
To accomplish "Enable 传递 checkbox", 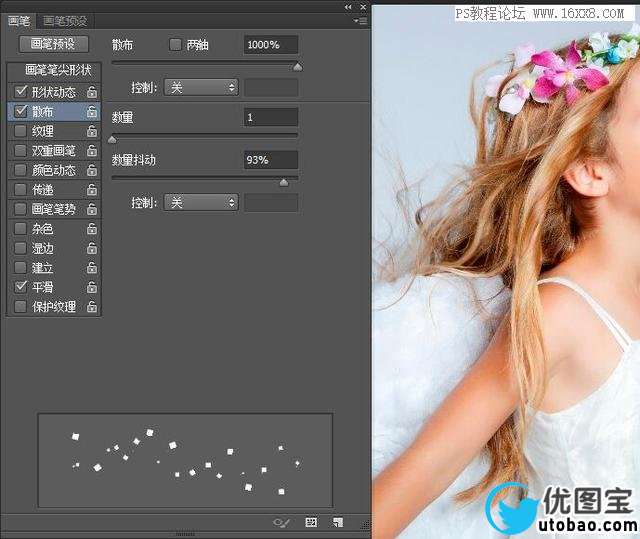I will 20,190.
